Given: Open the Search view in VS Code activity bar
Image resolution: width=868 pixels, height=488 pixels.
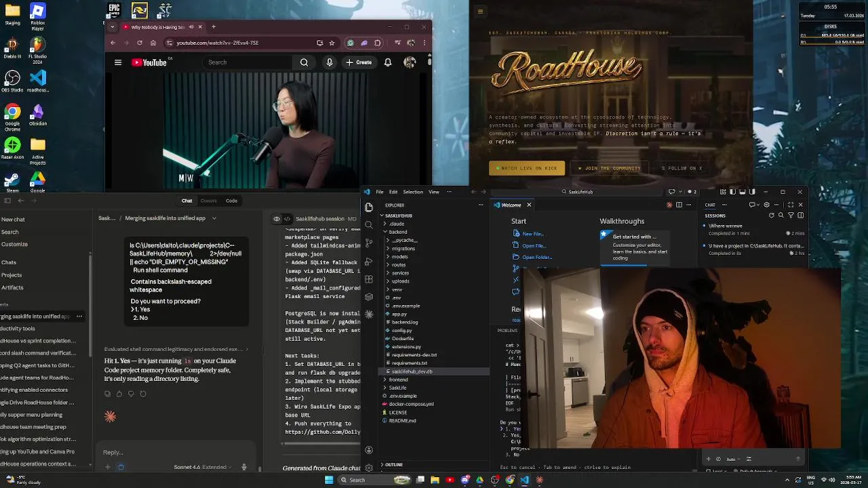Looking at the screenshot, I should (369, 225).
